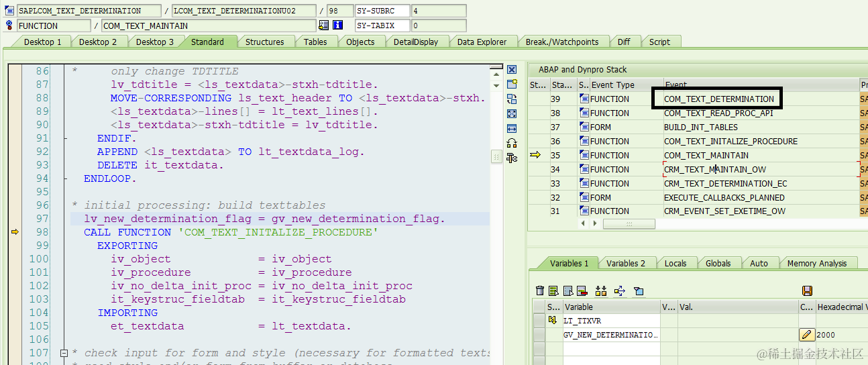
Task: Select stack entry CRM_EVENT_SET_EXETIME_OW
Action: [724, 211]
